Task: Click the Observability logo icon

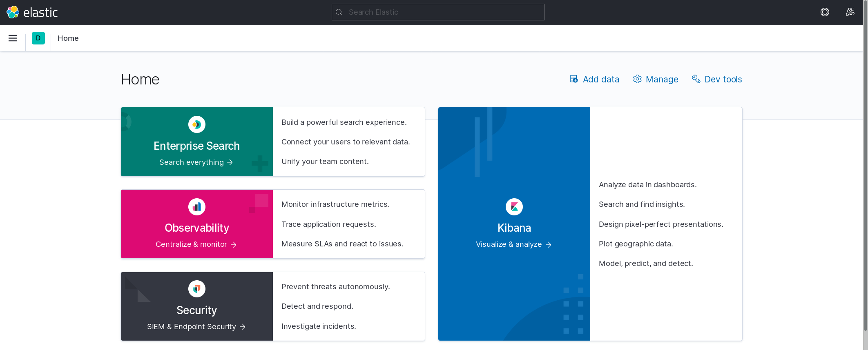Action: coord(197,207)
